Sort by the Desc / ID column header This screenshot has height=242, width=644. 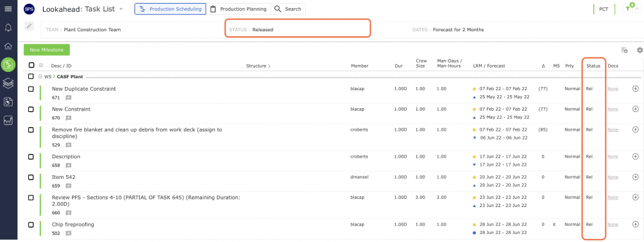(61, 66)
